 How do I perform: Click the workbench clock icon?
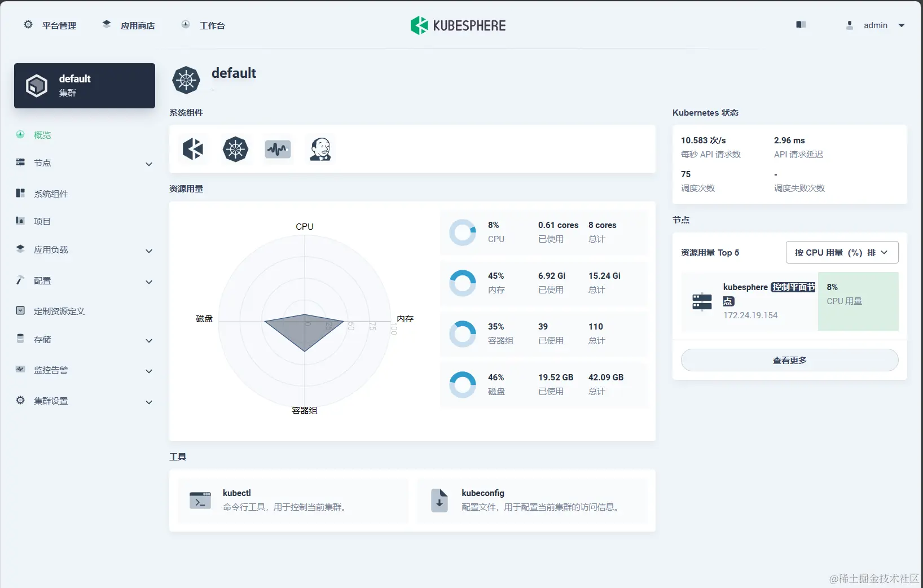pyautogui.click(x=186, y=24)
